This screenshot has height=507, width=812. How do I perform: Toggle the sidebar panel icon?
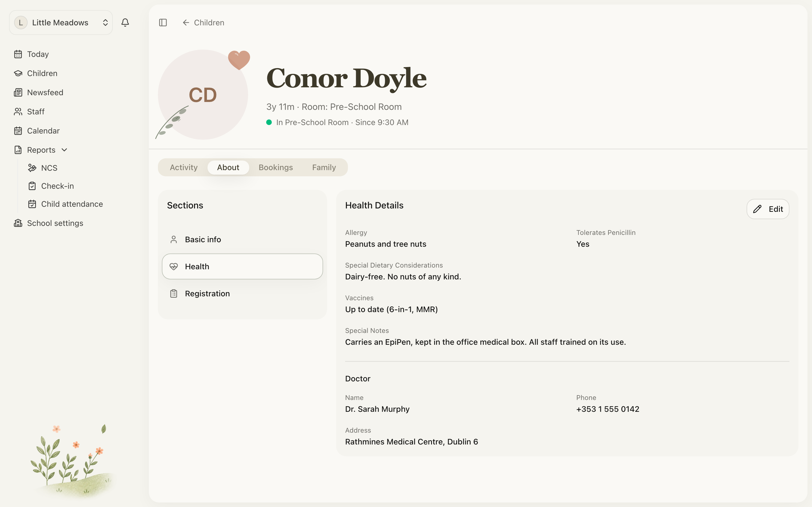pos(163,23)
